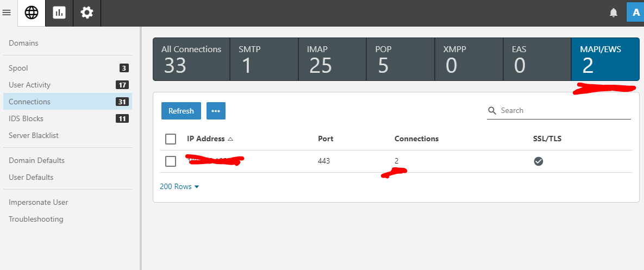The width and height of the screenshot is (644, 270).
Task: Open the three-dots more actions menu
Action: (x=216, y=111)
